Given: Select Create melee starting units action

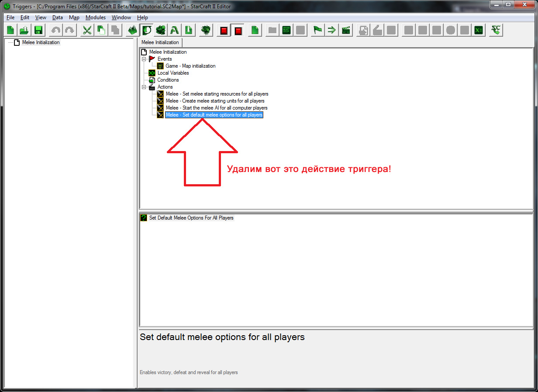Looking at the screenshot, I should pos(215,101).
